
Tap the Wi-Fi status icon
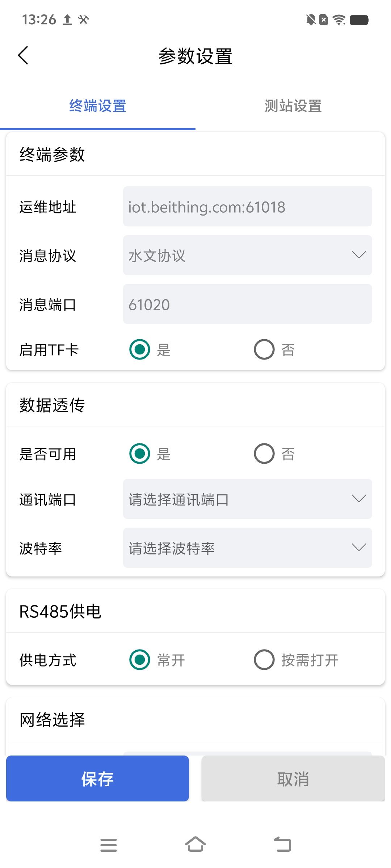[339, 20]
